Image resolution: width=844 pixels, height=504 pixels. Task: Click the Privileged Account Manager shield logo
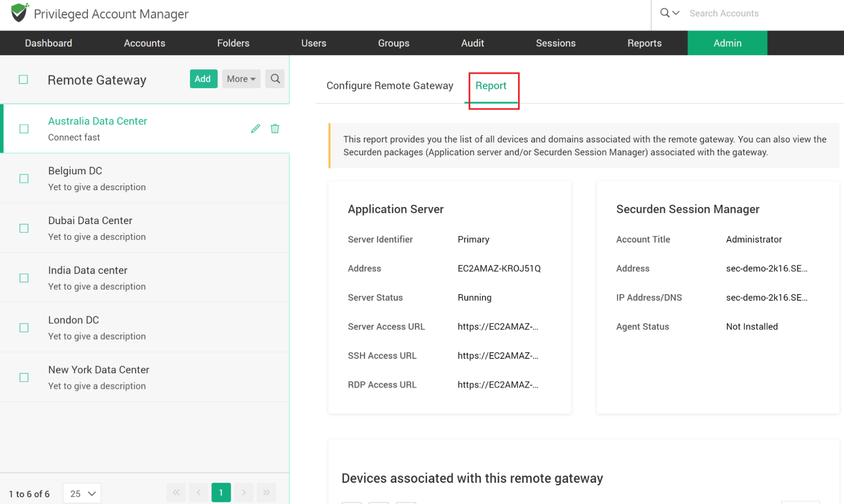pos(19,13)
